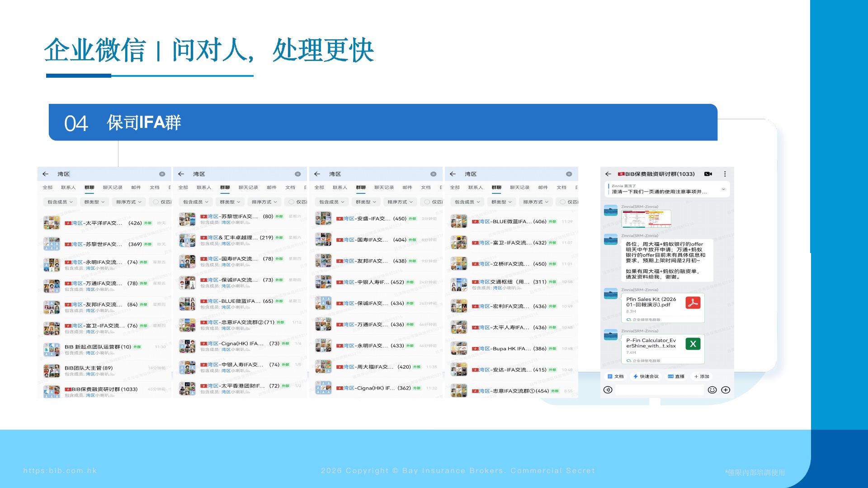The image size is (868, 488).
Task: Tap the avatar of 湾区-忠意IFA交流群②(71)
Action: [x=187, y=325]
